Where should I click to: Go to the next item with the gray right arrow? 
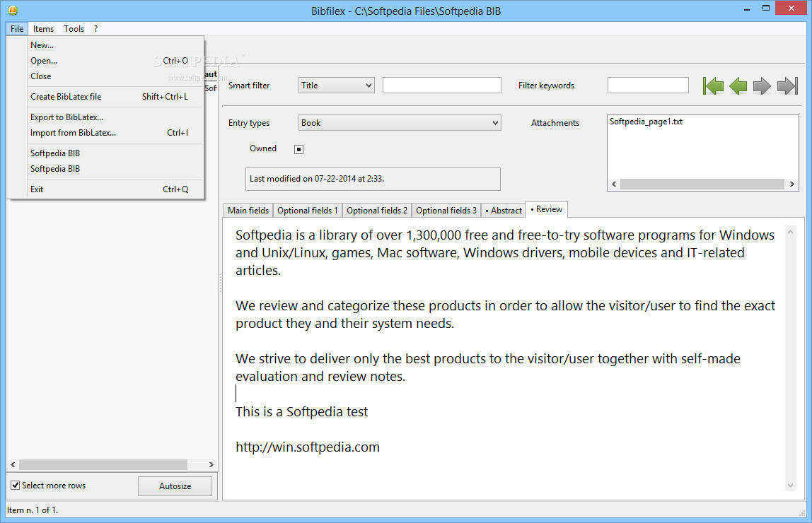coord(762,86)
